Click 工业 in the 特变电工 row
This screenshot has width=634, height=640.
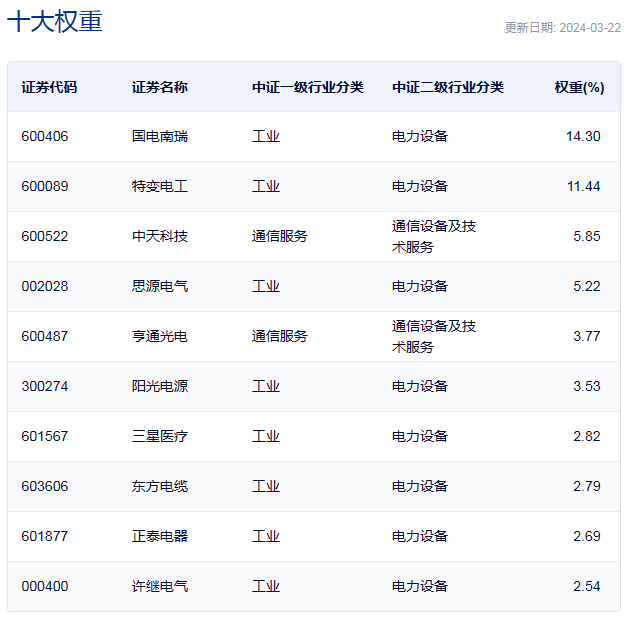pyautogui.click(x=266, y=187)
